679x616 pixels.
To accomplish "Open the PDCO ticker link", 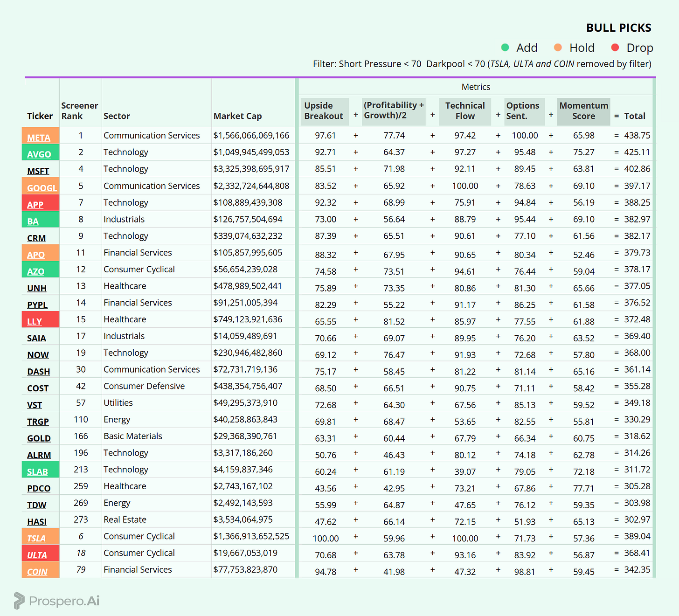I will pos(39,489).
